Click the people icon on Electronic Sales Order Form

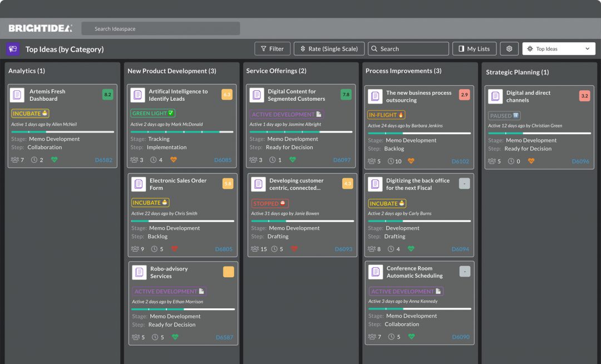(134, 249)
